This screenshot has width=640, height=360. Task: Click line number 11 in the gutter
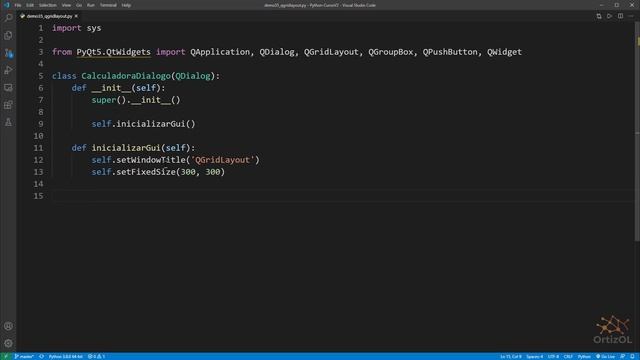(38, 148)
